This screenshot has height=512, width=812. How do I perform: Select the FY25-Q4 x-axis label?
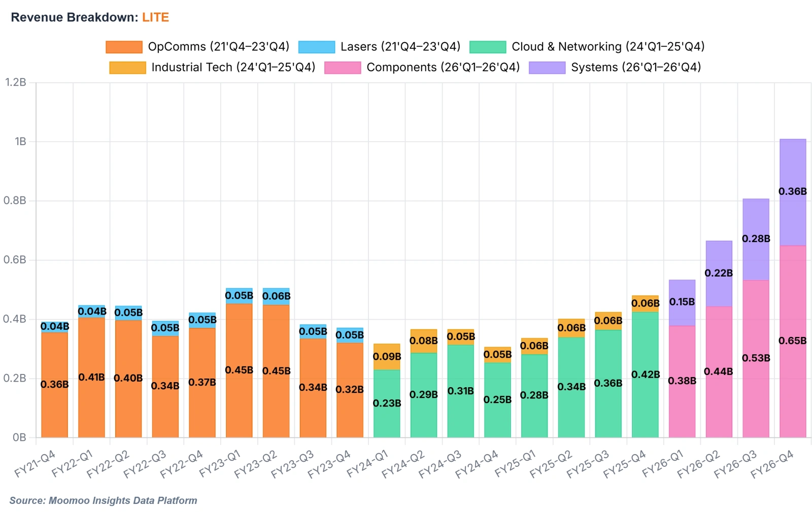[x=625, y=464]
